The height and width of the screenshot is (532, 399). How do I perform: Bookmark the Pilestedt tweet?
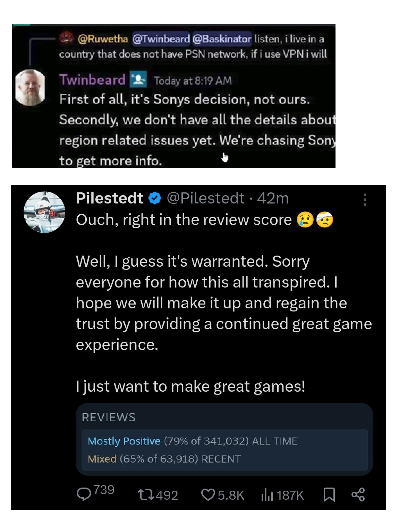point(329,494)
